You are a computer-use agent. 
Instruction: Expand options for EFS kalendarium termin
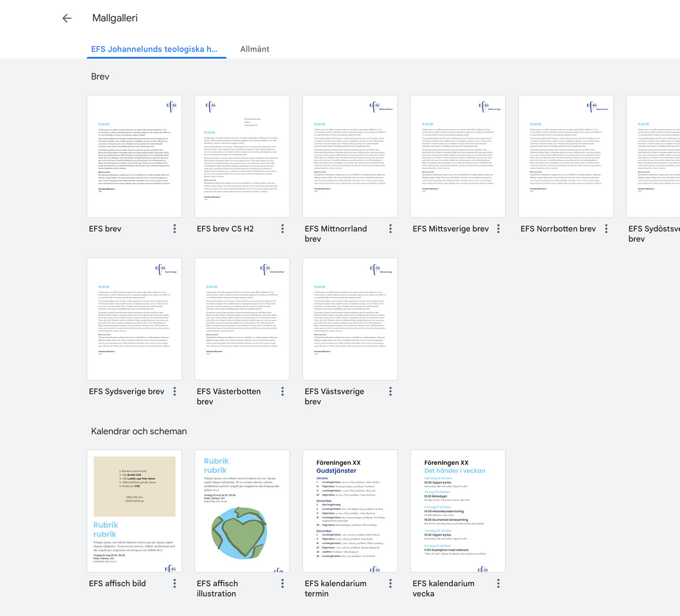pos(390,584)
